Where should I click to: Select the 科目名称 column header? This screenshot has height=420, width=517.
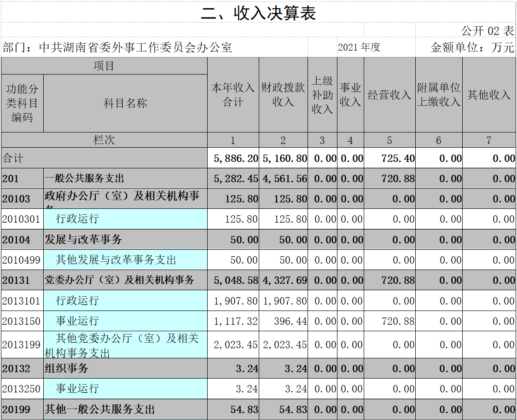click(x=125, y=103)
